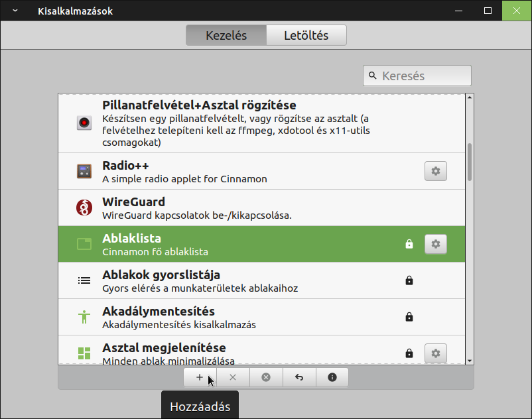Screen dimensions: 532x419
Task: Click description 'Cinnamon fő ablaklista'
Action: tap(155, 252)
